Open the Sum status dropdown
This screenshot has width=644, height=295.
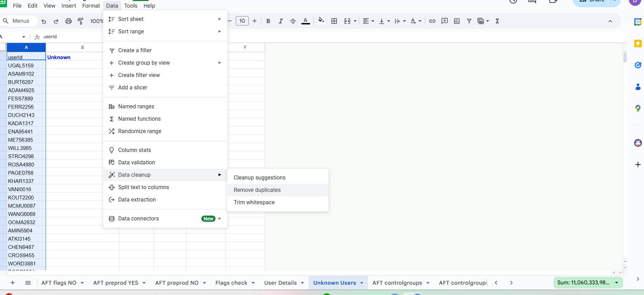(617, 283)
